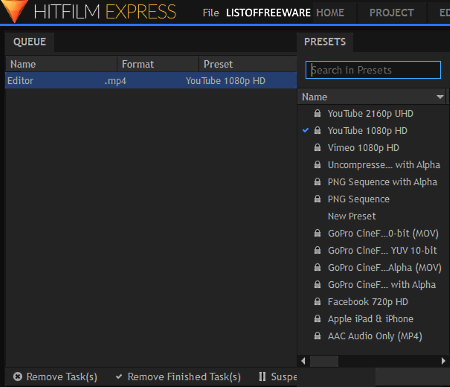The width and height of the screenshot is (450, 387).
Task: Click lock icon beside AAC Audio Only (MP4)
Action: [x=317, y=336]
